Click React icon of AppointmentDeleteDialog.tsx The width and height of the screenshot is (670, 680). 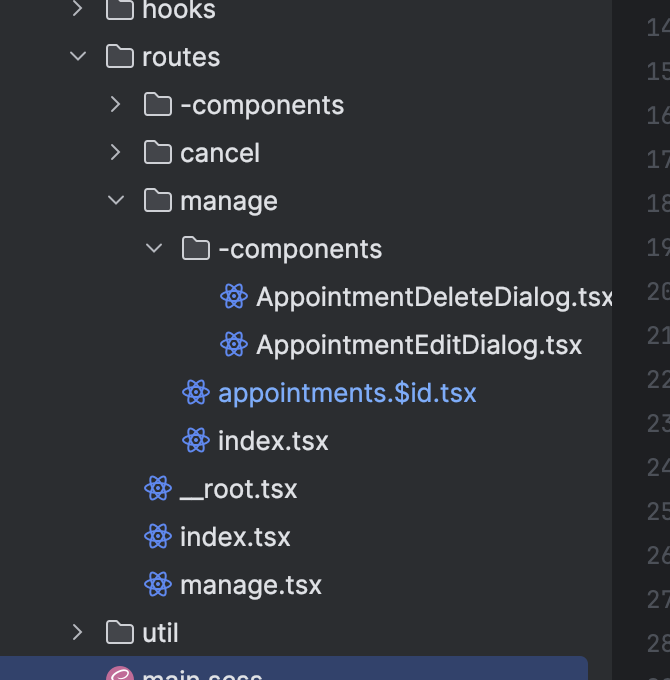tap(234, 296)
